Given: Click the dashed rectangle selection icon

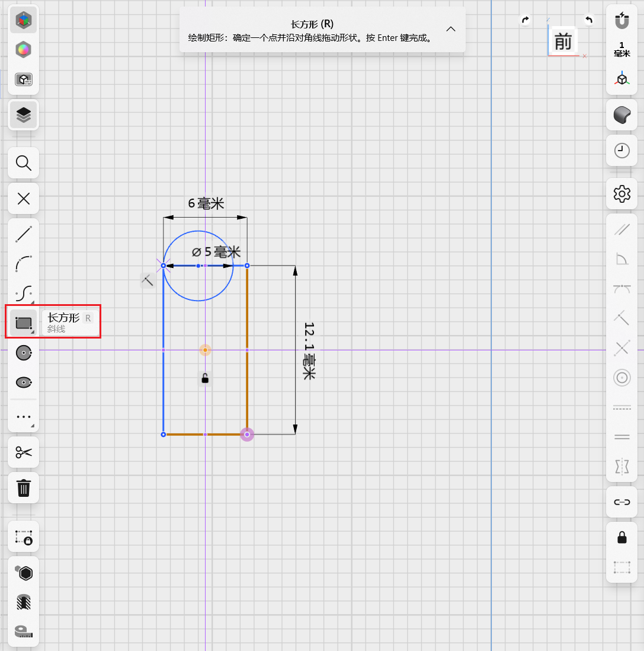Looking at the screenshot, I should (621, 567).
